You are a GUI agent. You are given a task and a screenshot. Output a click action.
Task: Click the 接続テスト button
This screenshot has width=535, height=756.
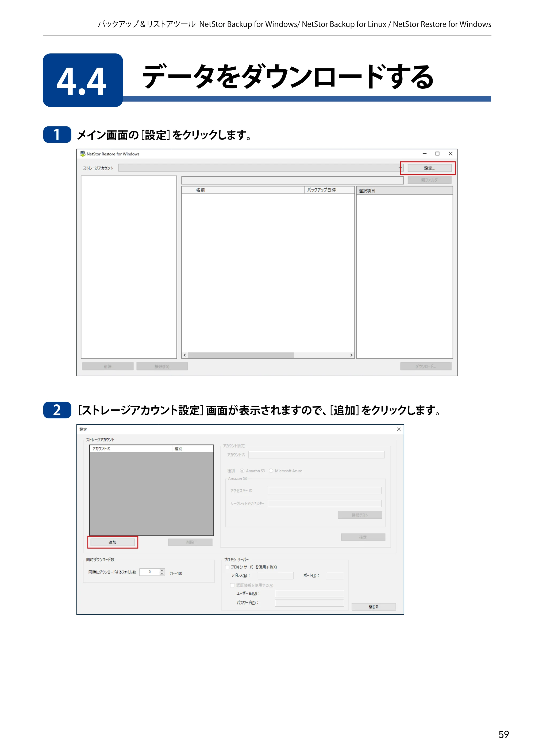tap(360, 515)
